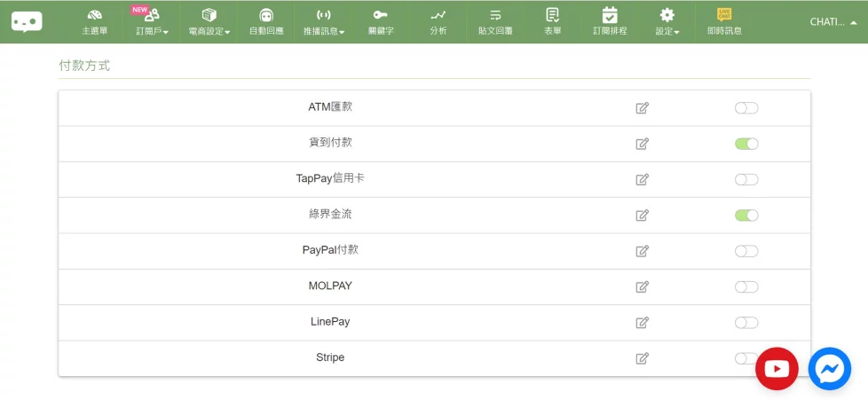Open 訂閱戶 subscribers menu
This screenshot has width=868, height=400.
(x=152, y=22)
